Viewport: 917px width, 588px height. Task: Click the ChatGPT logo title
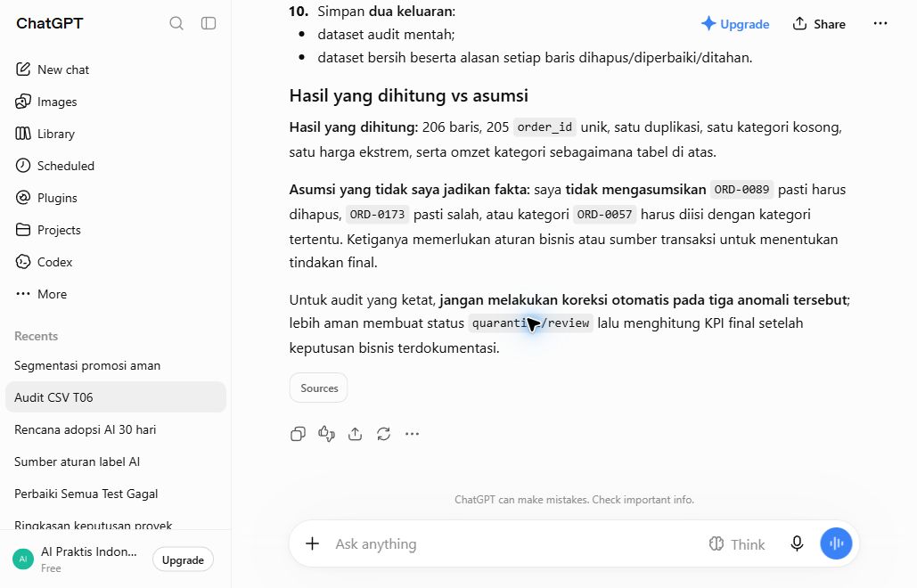click(x=50, y=23)
